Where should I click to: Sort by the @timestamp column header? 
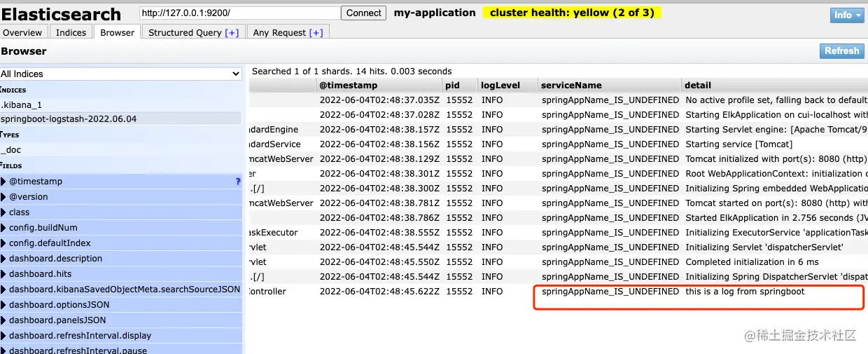(x=379, y=85)
